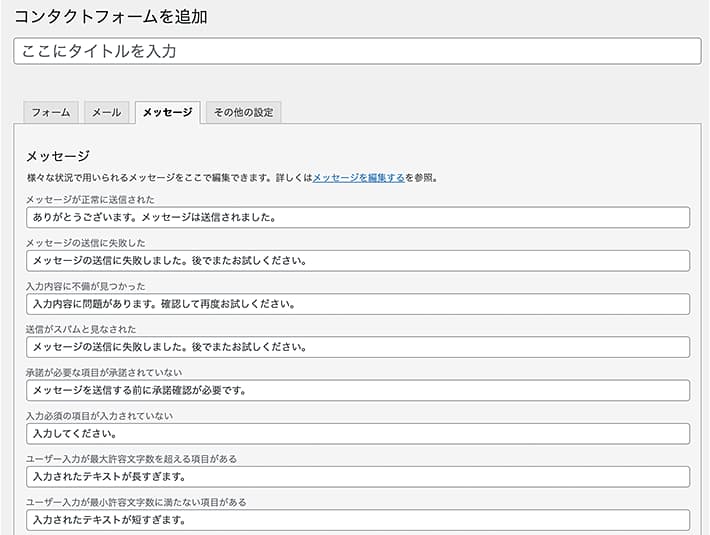Switch to the フォーム tab
This screenshot has height=535, width=710.
[x=51, y=112]
